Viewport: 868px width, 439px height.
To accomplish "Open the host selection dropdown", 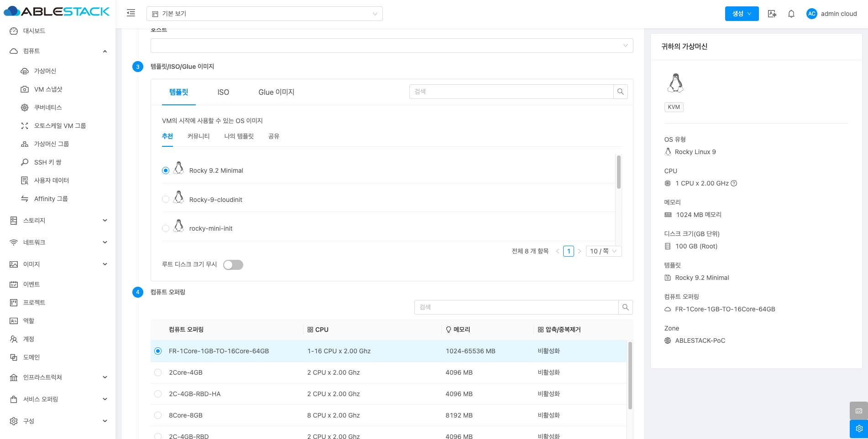I will pyautogui.click(x=392, y=46).
